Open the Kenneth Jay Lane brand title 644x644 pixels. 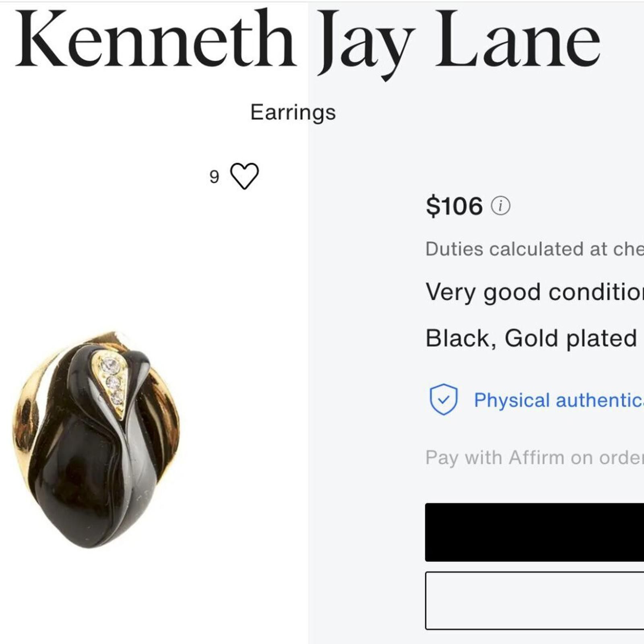tap(308, 42)
